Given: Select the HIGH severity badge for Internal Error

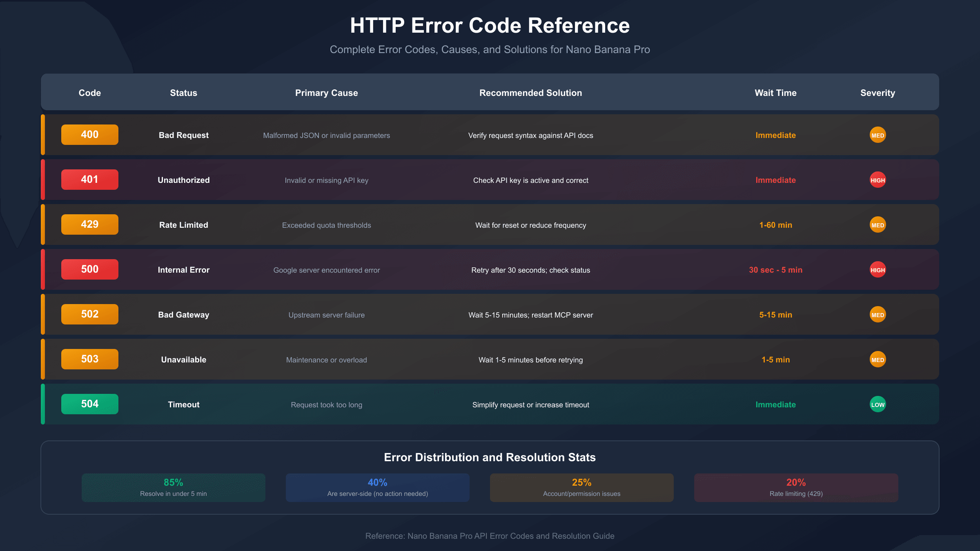Looking at the screenshot, I should coord(878,269).
